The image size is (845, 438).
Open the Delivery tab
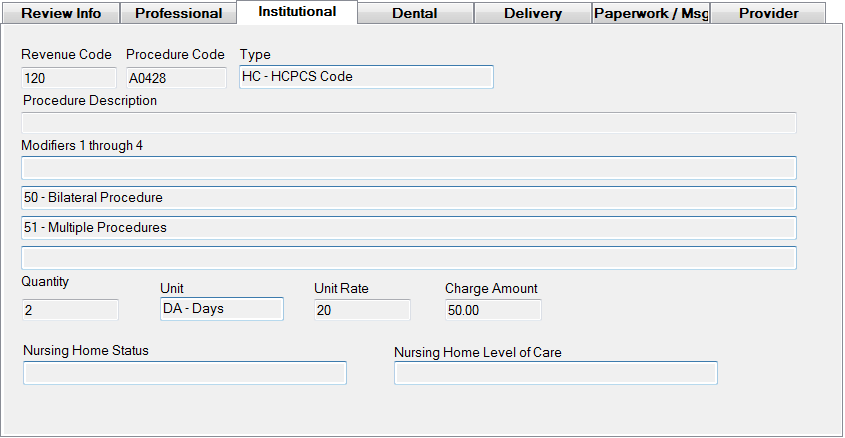(532, 13)
